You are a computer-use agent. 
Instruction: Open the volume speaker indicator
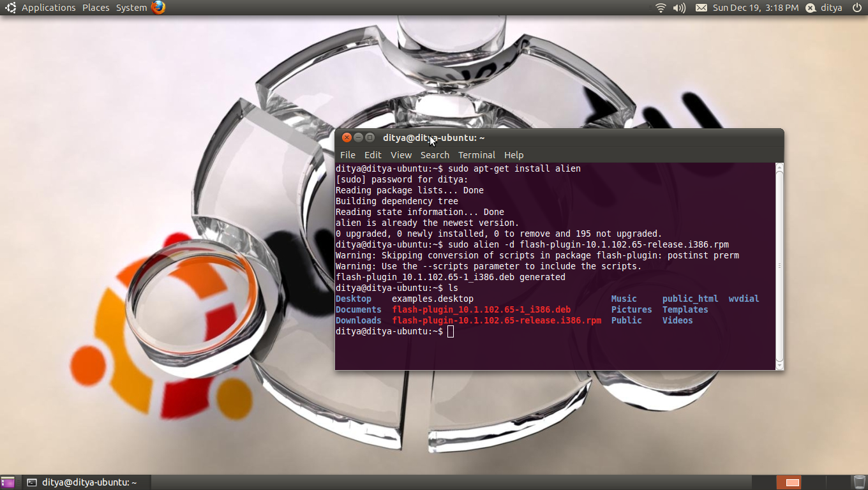[679, 8]
